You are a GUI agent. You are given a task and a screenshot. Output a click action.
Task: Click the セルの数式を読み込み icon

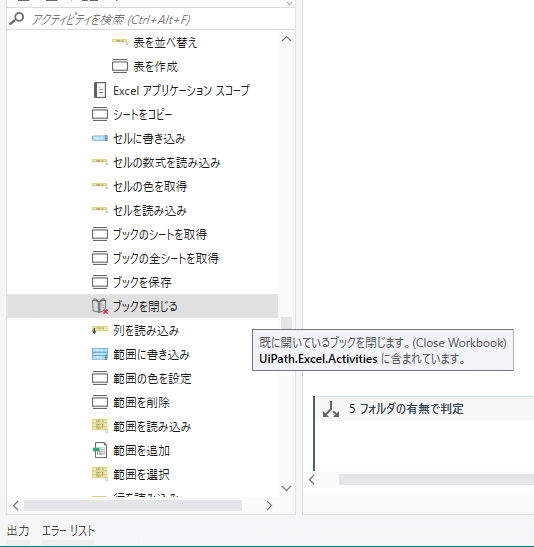tap(100, 161)
